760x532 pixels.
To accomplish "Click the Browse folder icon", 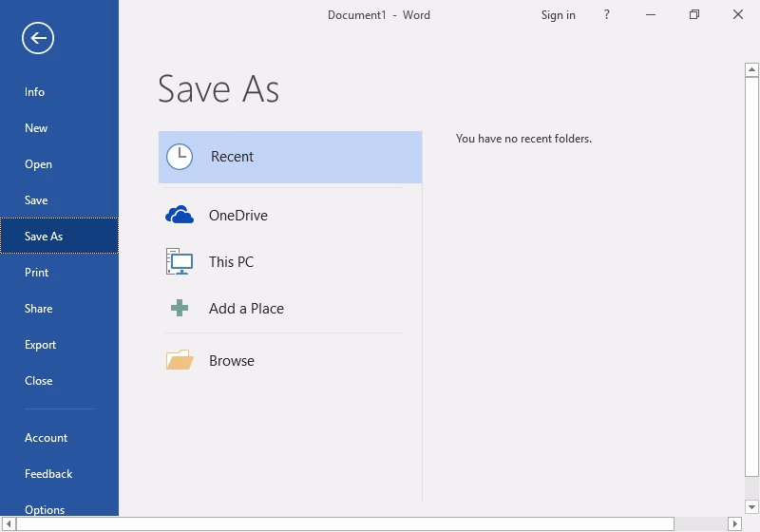I will tap(180, 360).
